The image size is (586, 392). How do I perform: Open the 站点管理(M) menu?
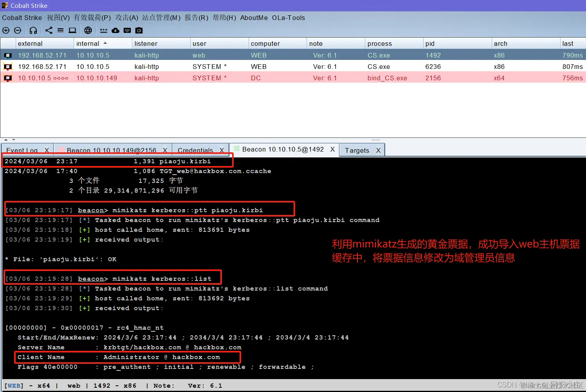pyautogui.click(x=161, y=18)
